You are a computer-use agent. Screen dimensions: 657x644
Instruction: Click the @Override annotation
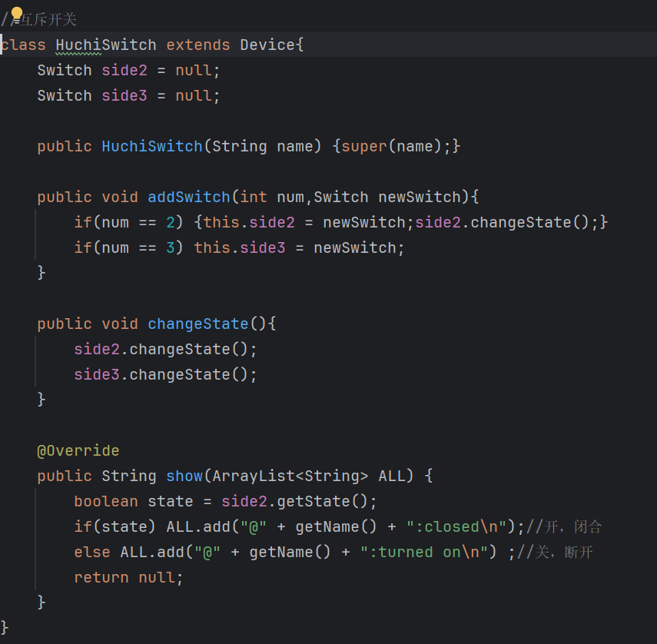[78, 451]
